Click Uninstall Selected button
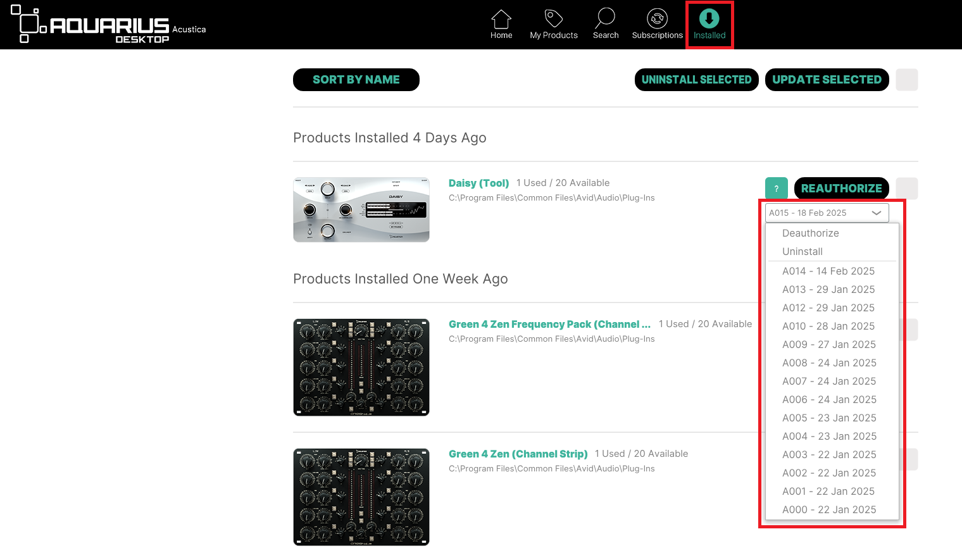Viewport: 962px width, 560px height. [697, 80]
